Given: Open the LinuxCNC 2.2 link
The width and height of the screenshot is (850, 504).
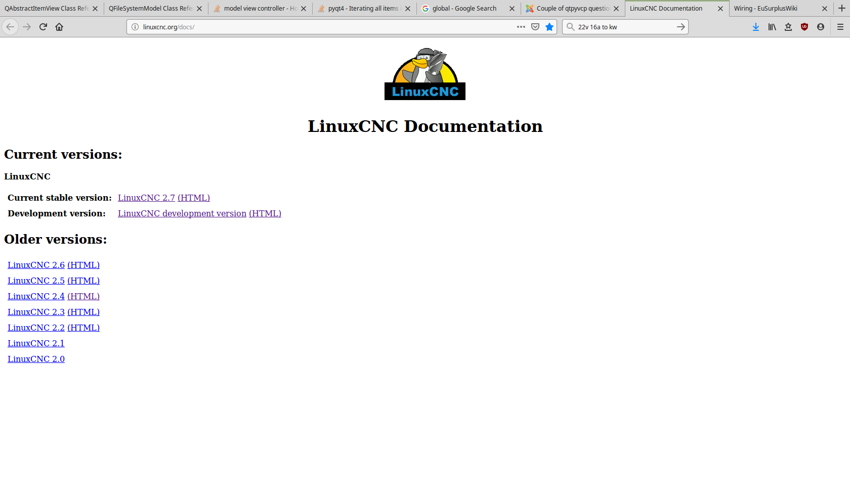Looking at the screenshot, I should tap(36, 328).
